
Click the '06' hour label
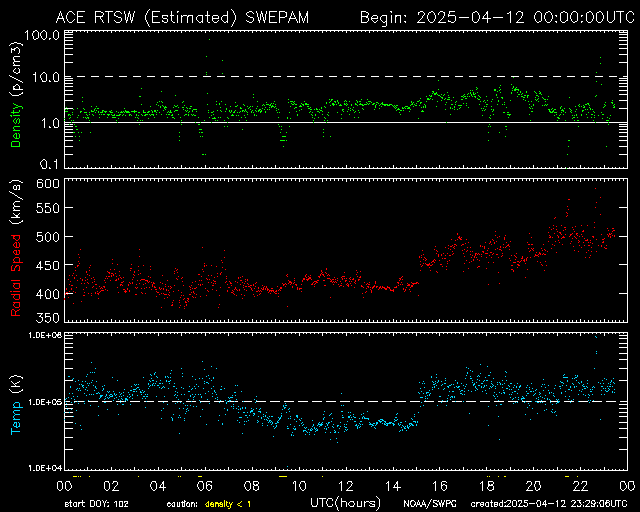pyautogui.click(x=205, y=486)
